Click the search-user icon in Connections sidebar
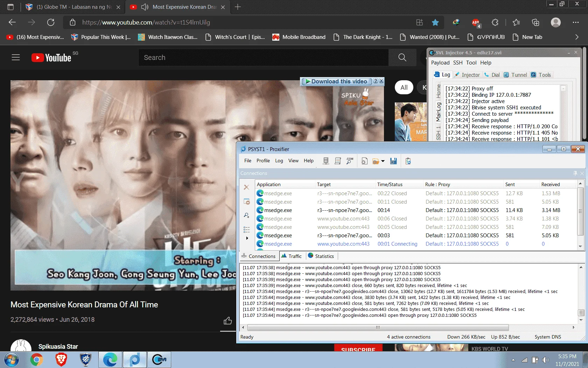Screen dimensions: 588x368 (246, 215)
